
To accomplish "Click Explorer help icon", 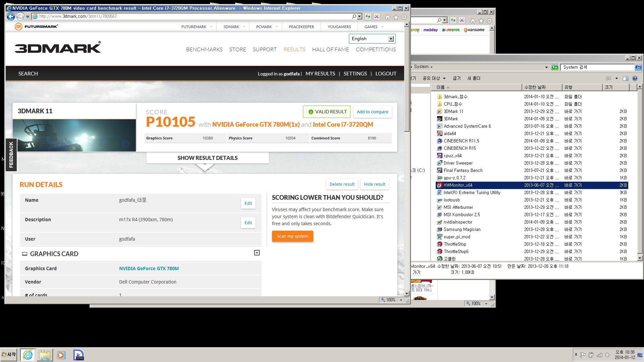I will click(635, 78).
